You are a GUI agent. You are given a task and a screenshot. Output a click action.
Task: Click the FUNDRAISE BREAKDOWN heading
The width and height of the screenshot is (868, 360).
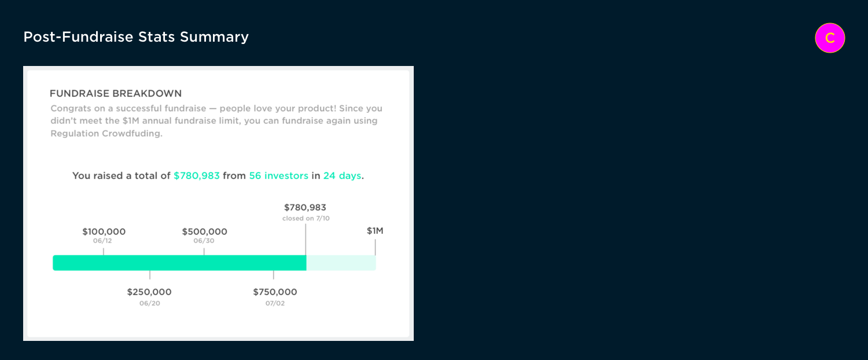pyautogui.click(x=116, y=93)
